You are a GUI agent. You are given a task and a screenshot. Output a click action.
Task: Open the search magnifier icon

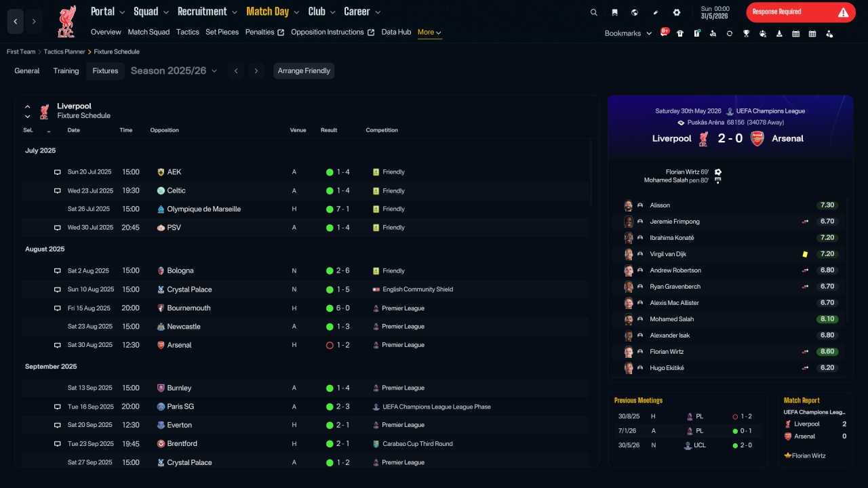click(594, 12)
